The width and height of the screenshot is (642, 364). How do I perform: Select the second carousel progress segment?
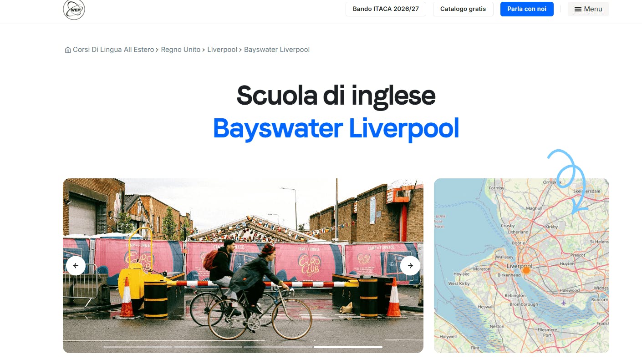coord(208,347)
